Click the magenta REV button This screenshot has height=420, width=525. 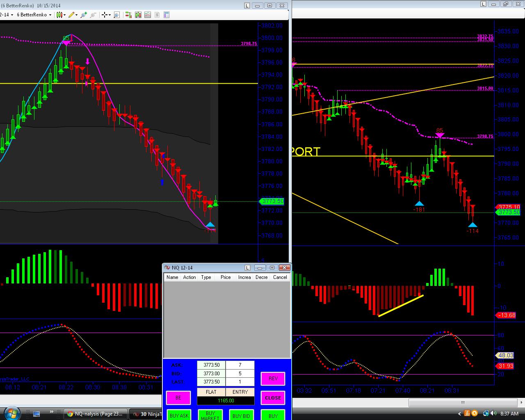tap(273, 379)
